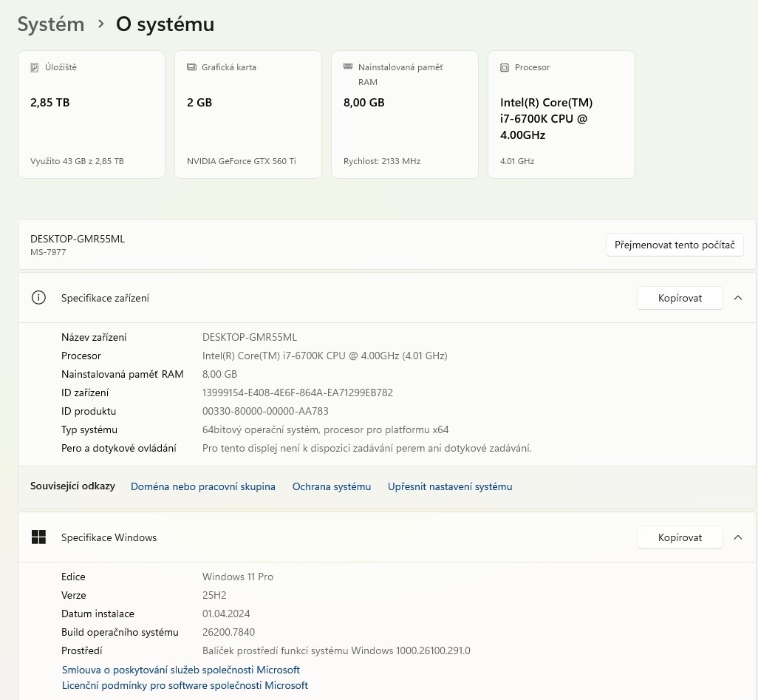The image size is (758, 700).
Task: Click the Typ systému value 64bitový operační systém
Action: 325,429
